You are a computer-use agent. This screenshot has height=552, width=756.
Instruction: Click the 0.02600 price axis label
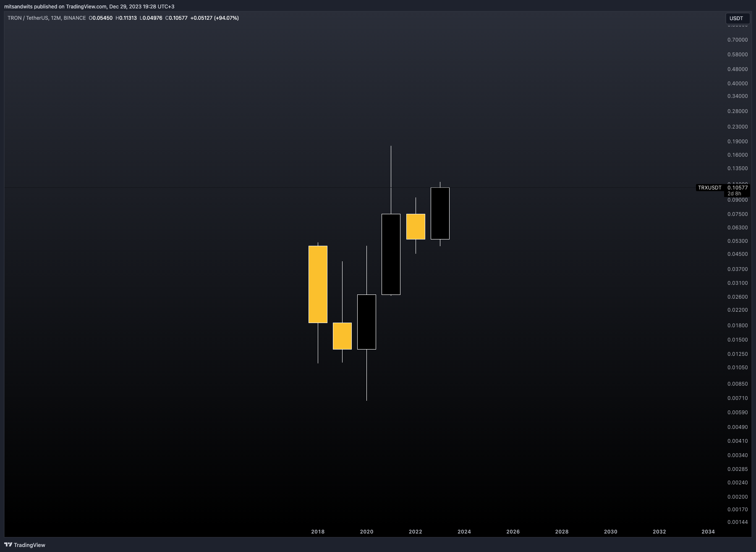tap(738, 297)
